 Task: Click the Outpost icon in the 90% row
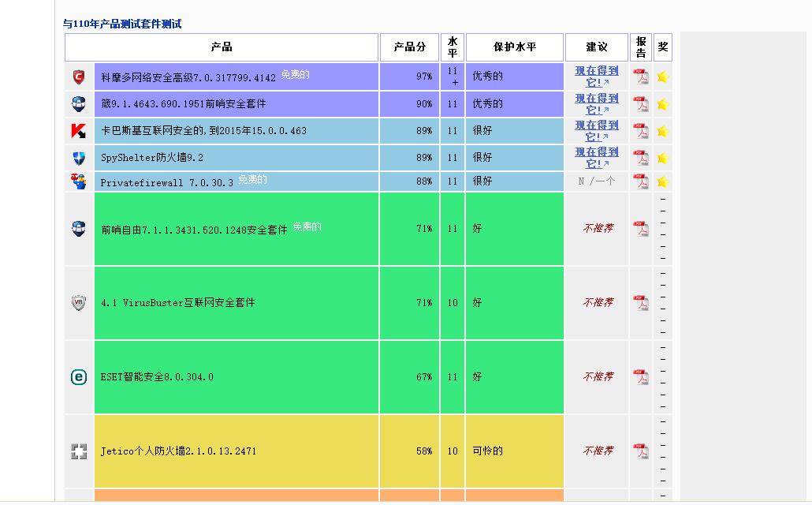[79, 103]
